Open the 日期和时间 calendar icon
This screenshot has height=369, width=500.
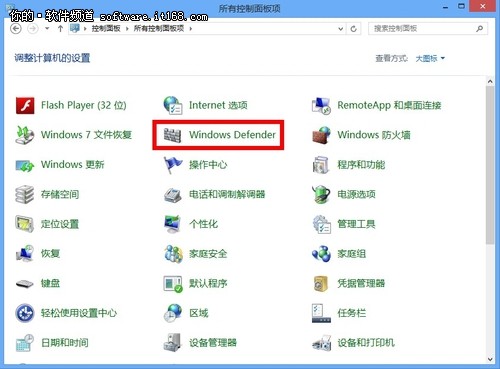click(x=25, y=343)
